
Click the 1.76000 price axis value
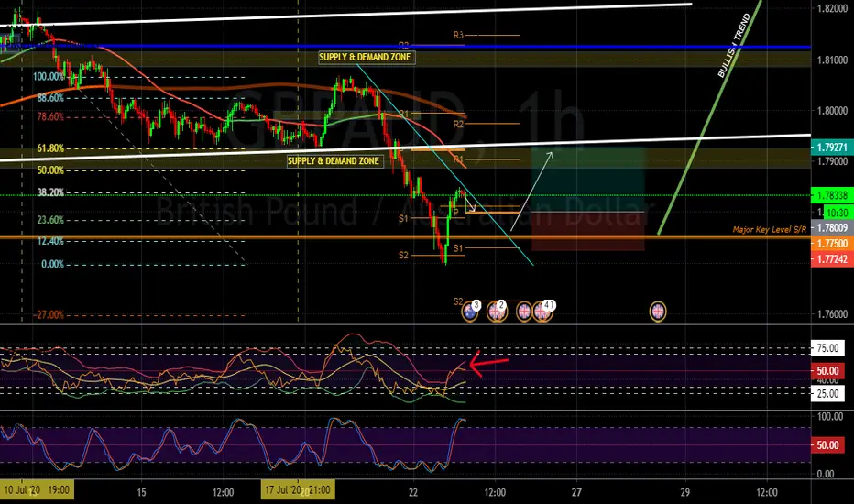[832, 314]
